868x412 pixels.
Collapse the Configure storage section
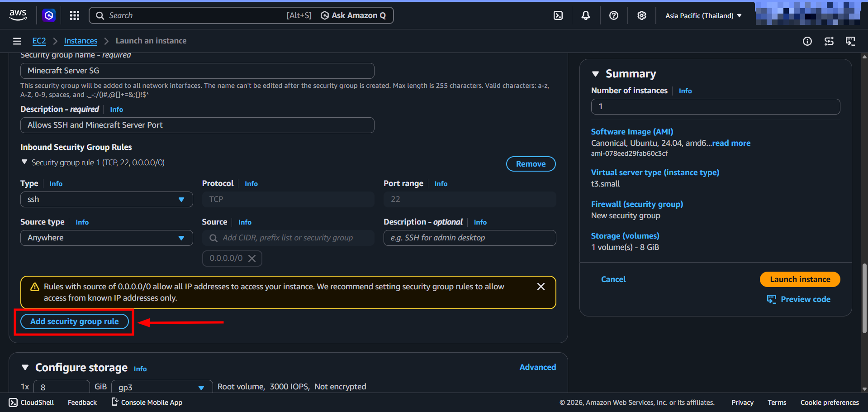(25, 367)
